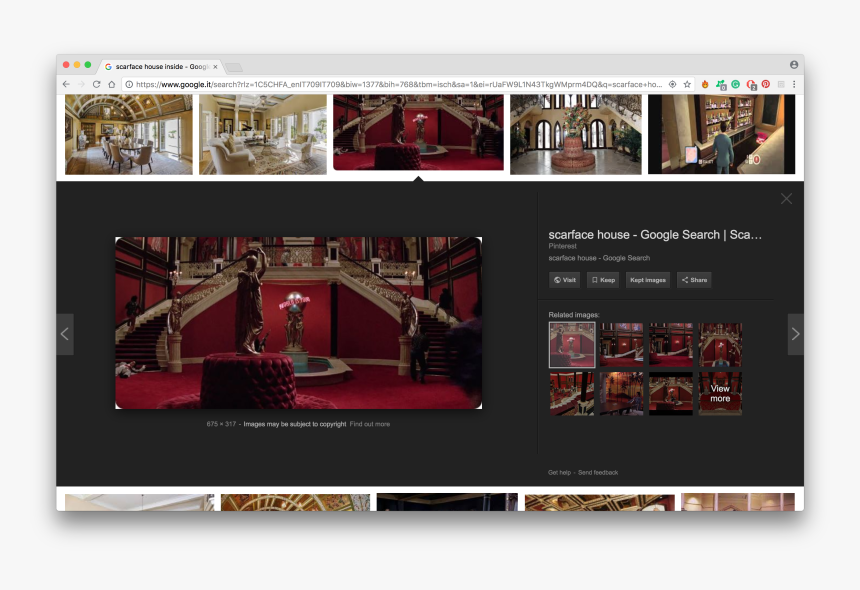Close the image preview panel
Screen dimensions: 860x590
(x=786, y=199)
